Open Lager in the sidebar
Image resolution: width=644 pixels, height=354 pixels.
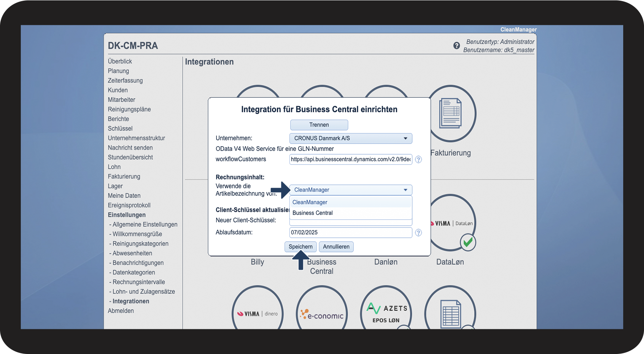click(x=115, y=186)
